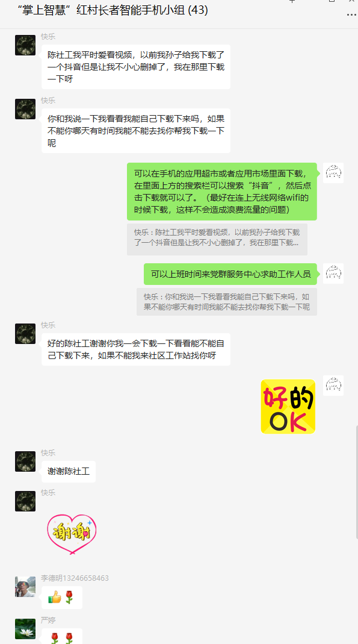Click 快乐's avatar beside 谢谢陈社工 message
Screen dimensions: 358x644
click(25, 461)
